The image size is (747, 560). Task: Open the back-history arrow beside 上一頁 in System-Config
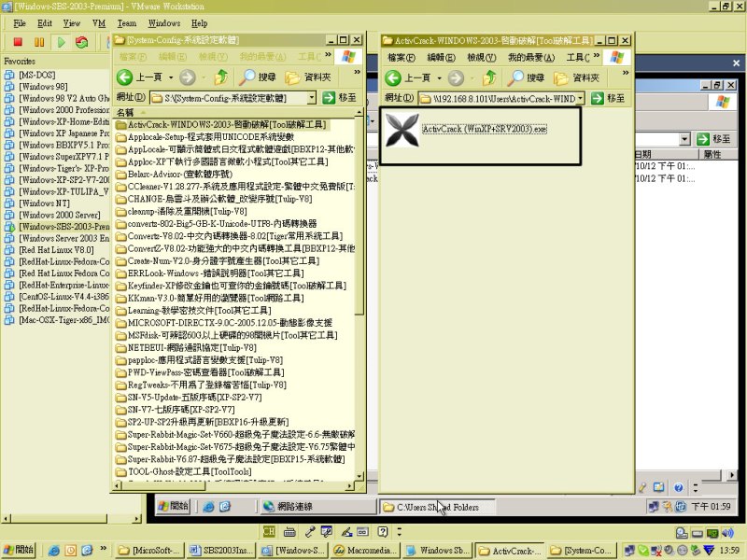pos(171,77)
